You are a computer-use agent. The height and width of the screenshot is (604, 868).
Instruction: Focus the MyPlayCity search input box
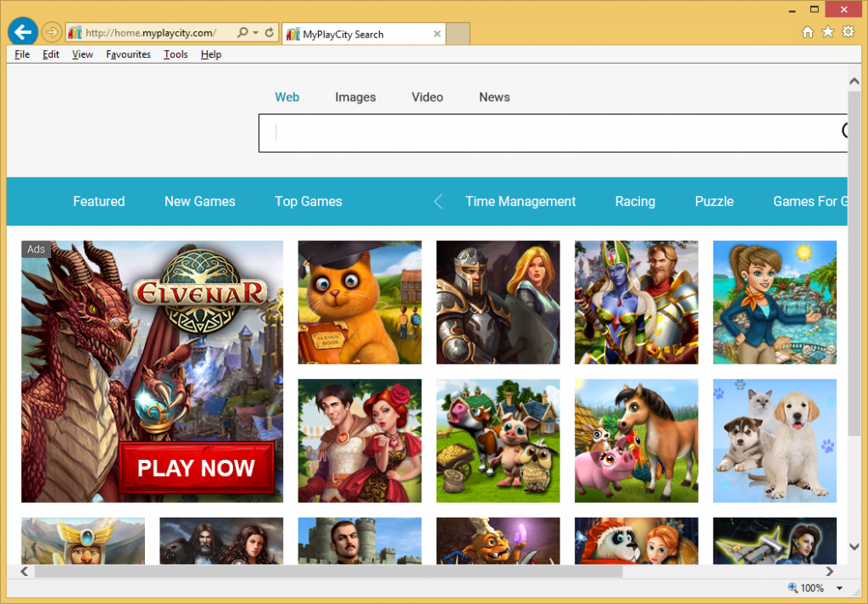pyautogui.click(x=553, y=133)
